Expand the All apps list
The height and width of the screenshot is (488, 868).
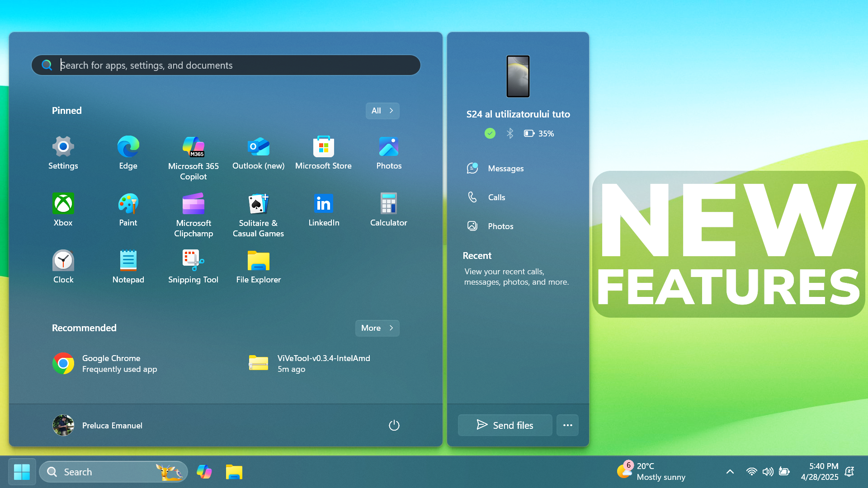click(382, 111)
